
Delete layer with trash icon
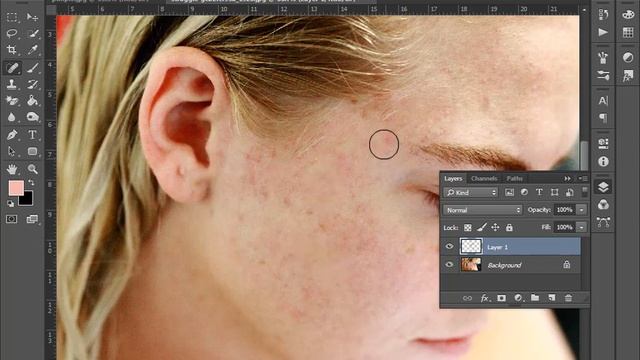[x=568, y=298]
